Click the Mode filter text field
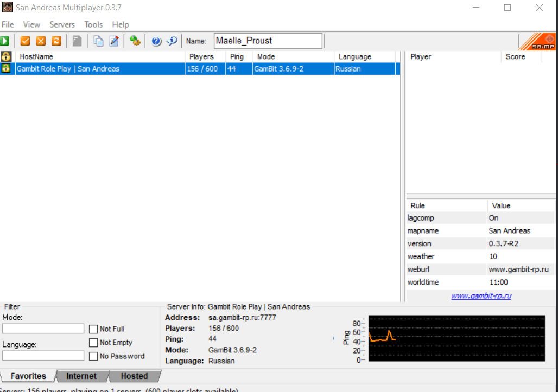Image resolution: width=558 pixels, height=392 pixels. (x=43, y=329)
